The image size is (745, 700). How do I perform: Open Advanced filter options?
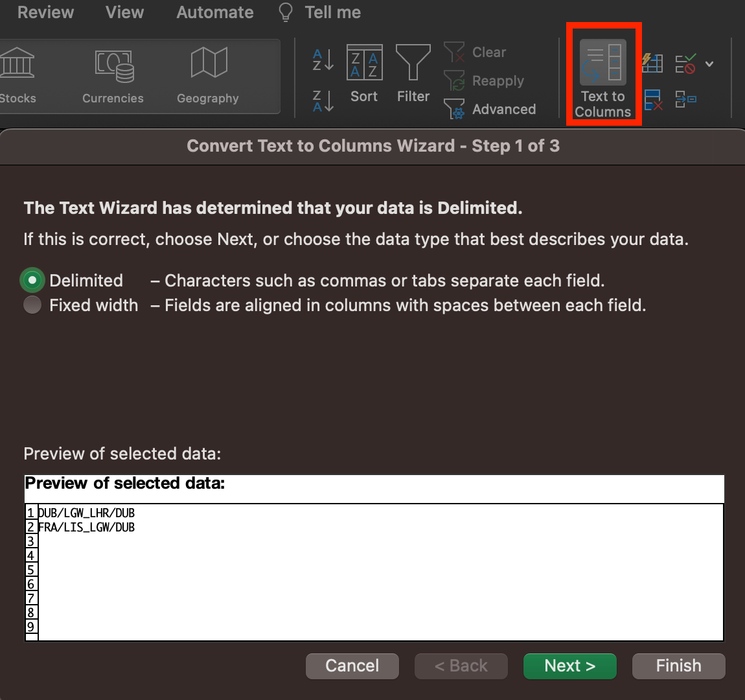click(490, 109)
